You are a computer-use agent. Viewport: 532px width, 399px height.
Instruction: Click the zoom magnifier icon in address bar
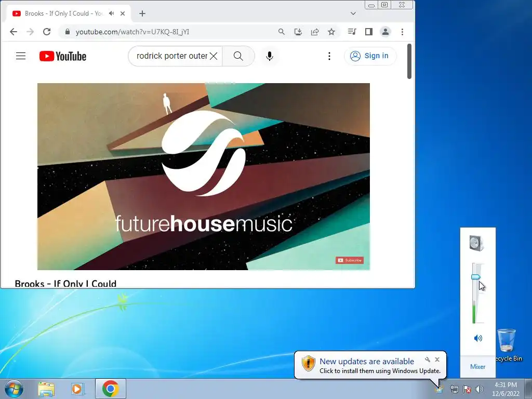281,32
